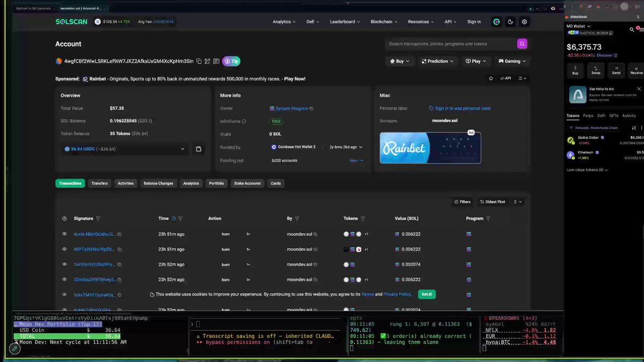Open the Prediction dropdown
This screenshot has width=644, height=362.
click(x=437, y=61)
